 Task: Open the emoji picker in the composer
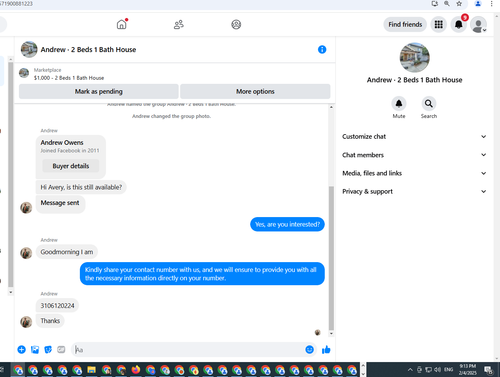309,349
